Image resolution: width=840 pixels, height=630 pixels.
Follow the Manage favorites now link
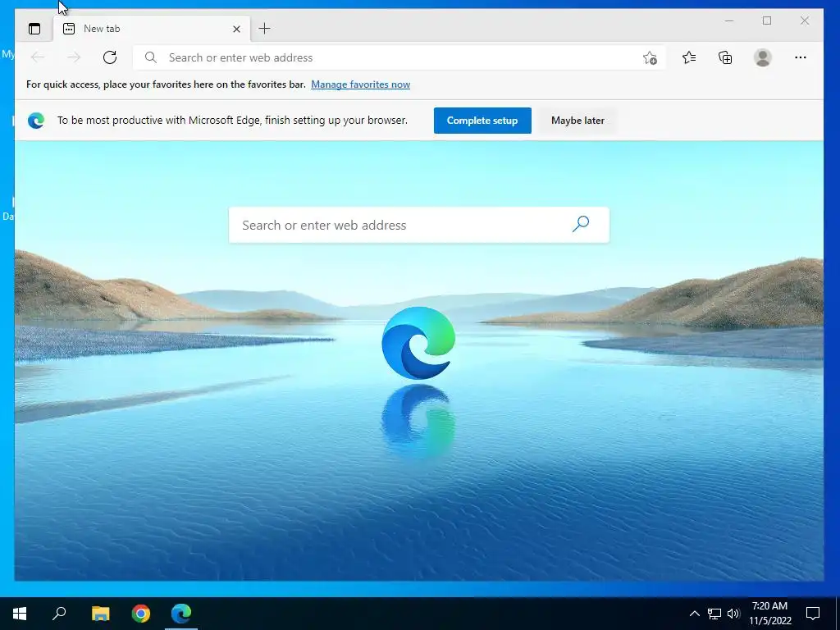click(x=361, y=84)
